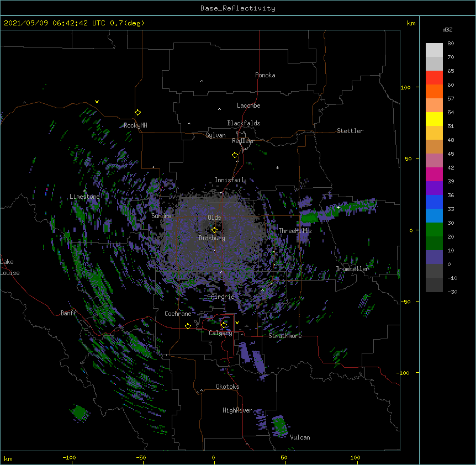Select the pink 42-45 dBZ legend swatch
Screen dimensions: 476x465
[x=434, y=161]
